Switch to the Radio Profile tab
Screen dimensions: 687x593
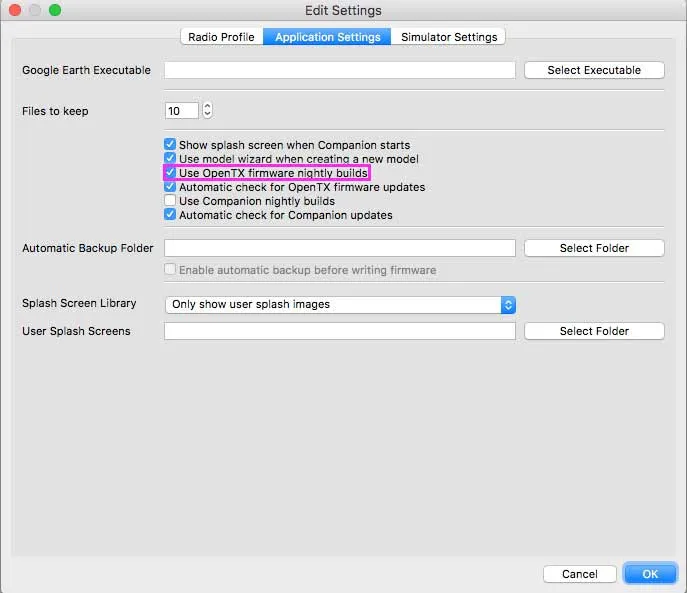click(223, 37)
